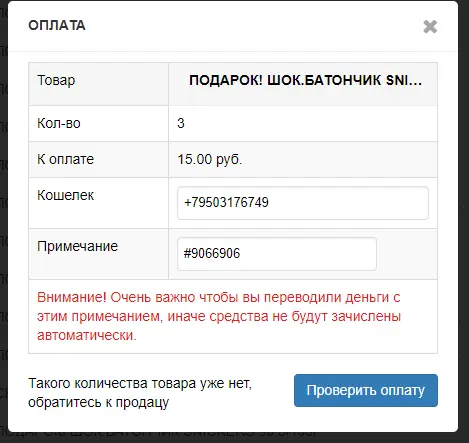The height and width of the screenshot is (443, 469).
Task: Click the Такого количества товара уже нет message
Action: (140, 383)
